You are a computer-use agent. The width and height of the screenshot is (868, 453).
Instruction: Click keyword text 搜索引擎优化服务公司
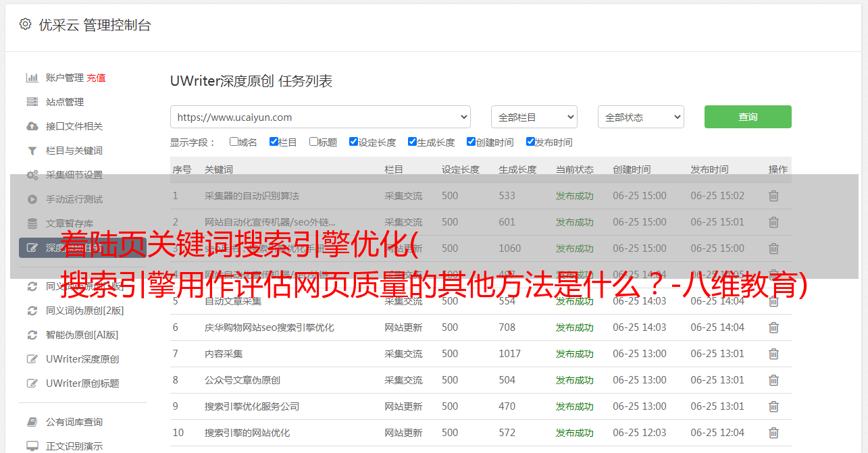click(252, 406)
